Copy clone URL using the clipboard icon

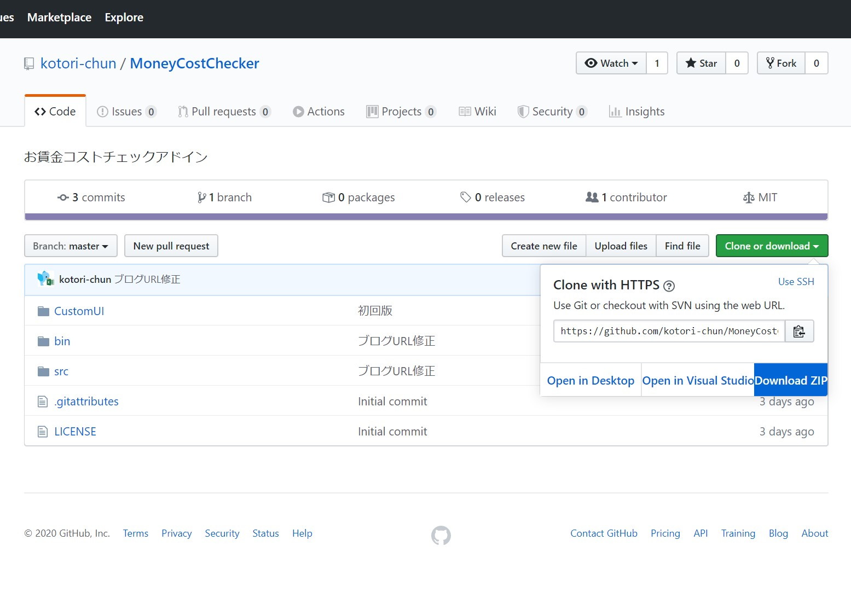click(800, 331)
